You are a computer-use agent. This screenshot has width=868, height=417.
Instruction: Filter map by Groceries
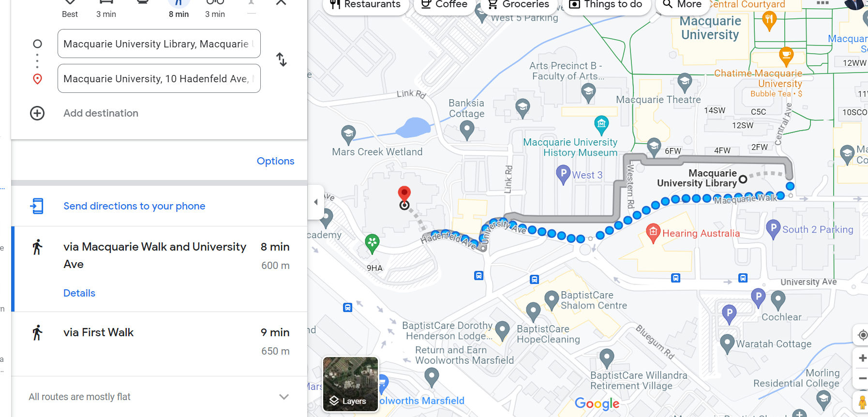click(518, 5)
